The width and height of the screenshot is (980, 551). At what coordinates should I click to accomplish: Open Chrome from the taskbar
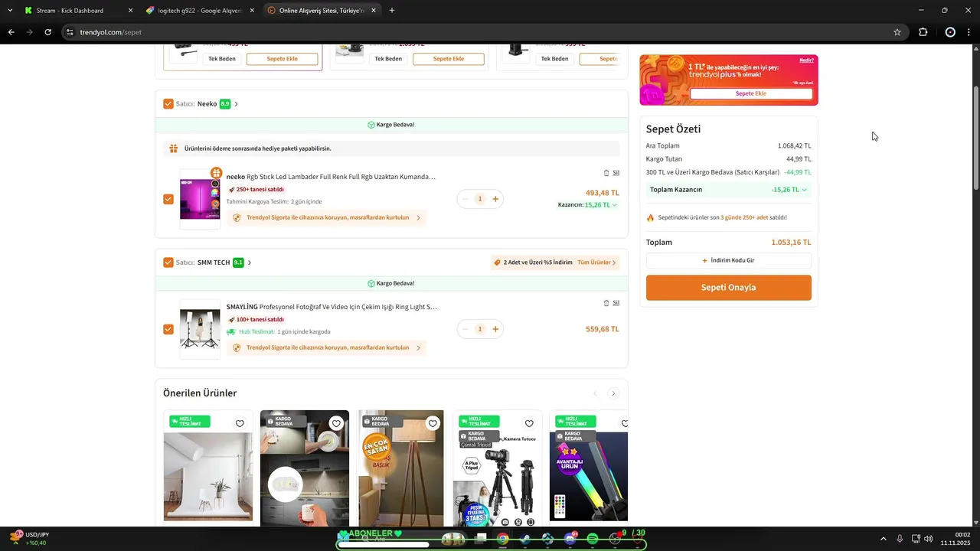pyautogui.click(x=502, y=539)
